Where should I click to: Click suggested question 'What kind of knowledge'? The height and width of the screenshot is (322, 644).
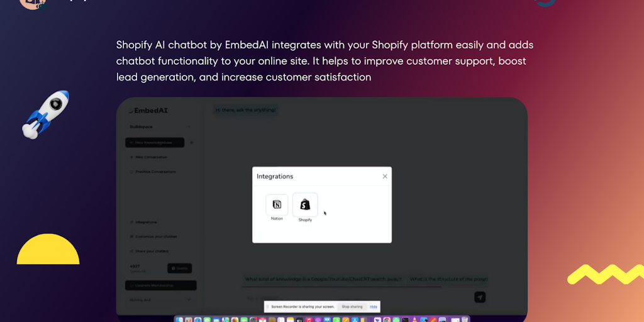(x=323, y=279)
